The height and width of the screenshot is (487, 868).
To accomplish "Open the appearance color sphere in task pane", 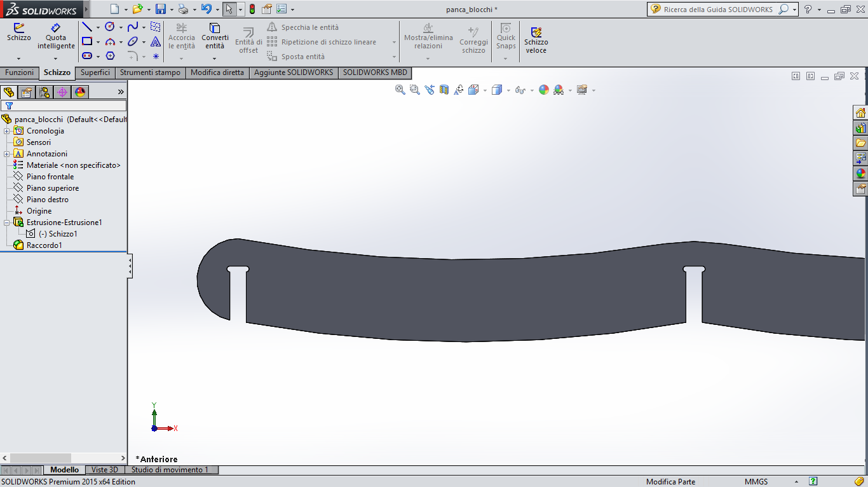I will coord(860,174).
